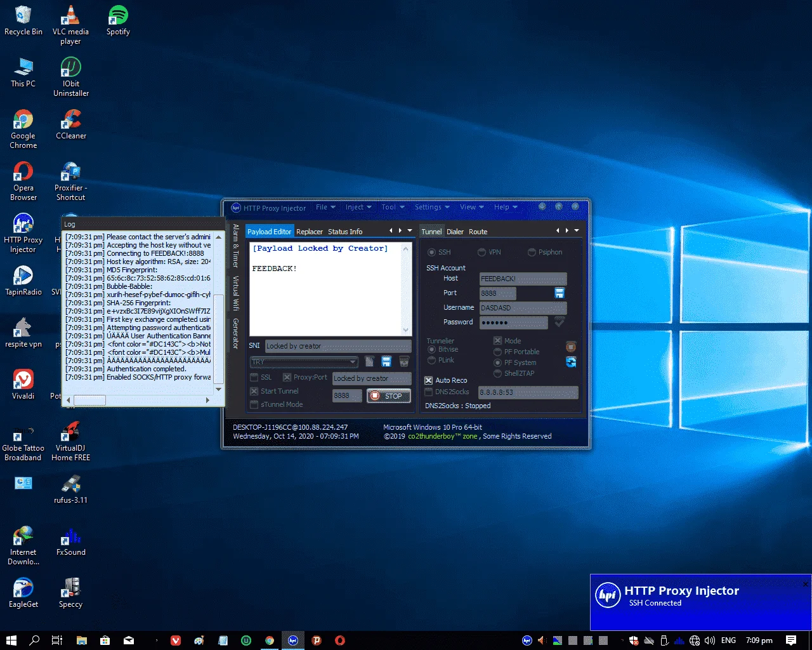Click the trash icon beside the TRY dropdown
The image size is (812, 650).
pyautogui.click(x=404, y=362)
